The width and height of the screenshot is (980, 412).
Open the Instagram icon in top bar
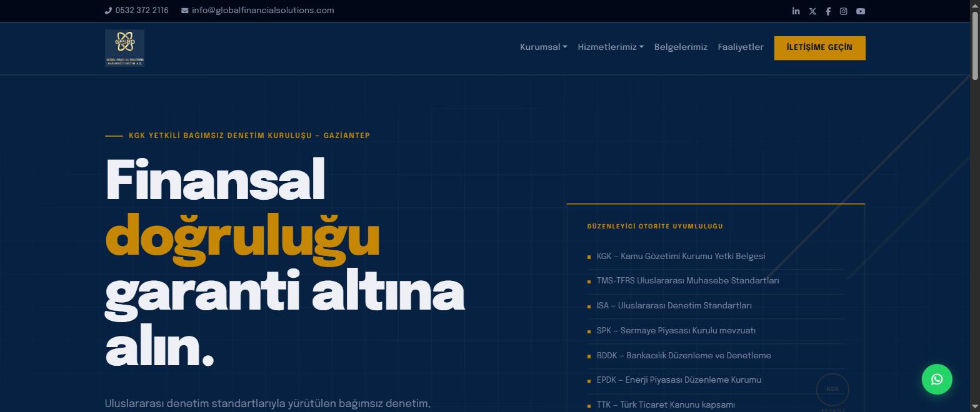point(843,11)
